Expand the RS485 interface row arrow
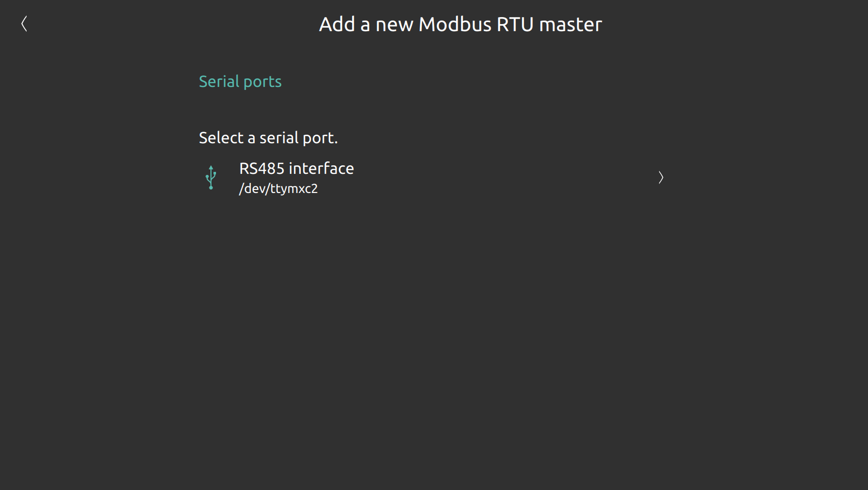This screenshot has height=490, width=868. [x=661, y=177]
